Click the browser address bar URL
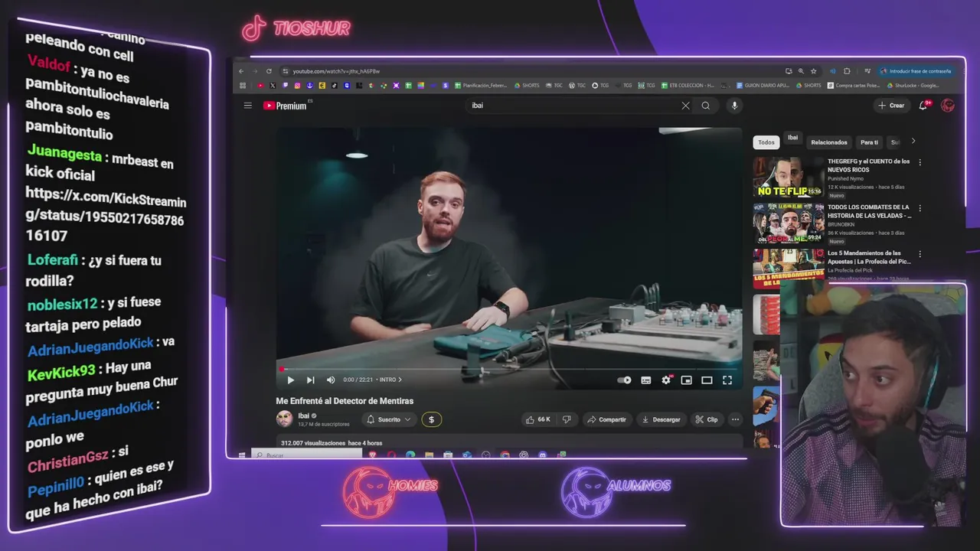 pyautogui.click(x=336, y=71)
